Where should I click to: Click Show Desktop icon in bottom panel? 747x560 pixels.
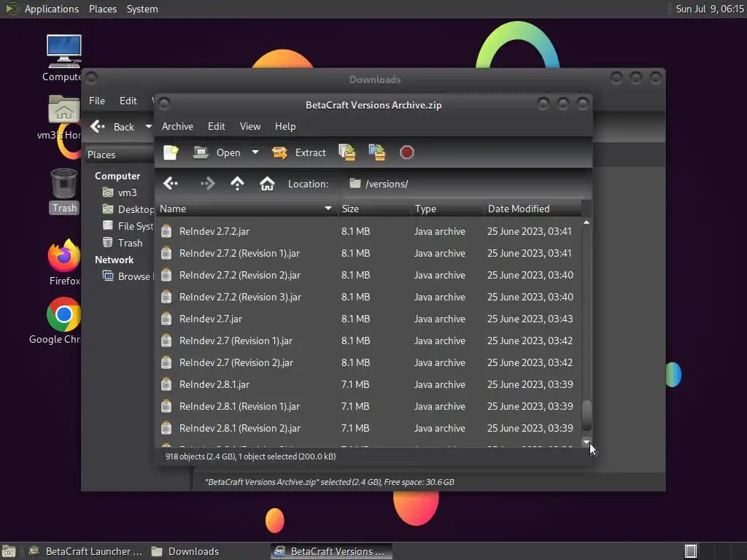coord(9,551)
